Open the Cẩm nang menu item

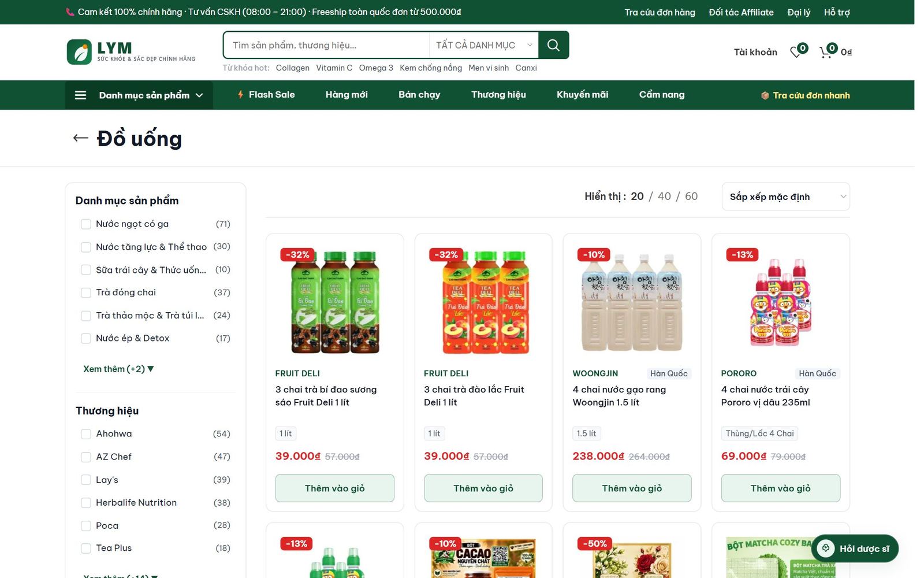[662, 94]
